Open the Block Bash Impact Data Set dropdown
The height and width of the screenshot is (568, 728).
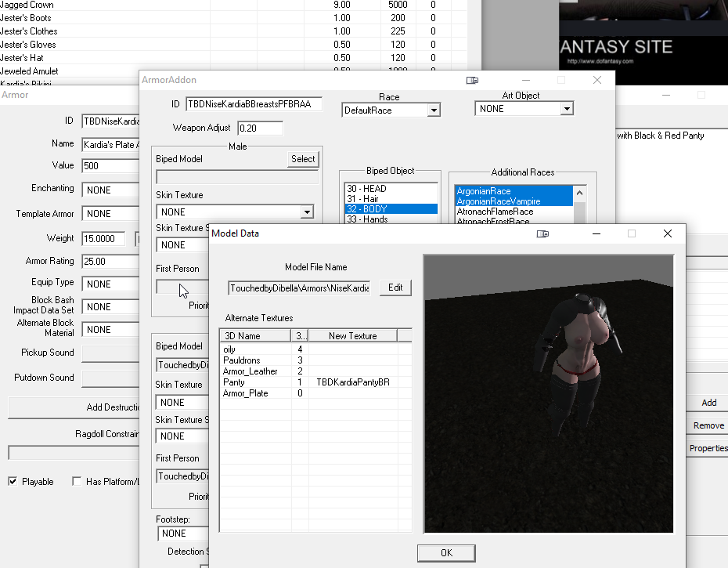tap(110, 307)
